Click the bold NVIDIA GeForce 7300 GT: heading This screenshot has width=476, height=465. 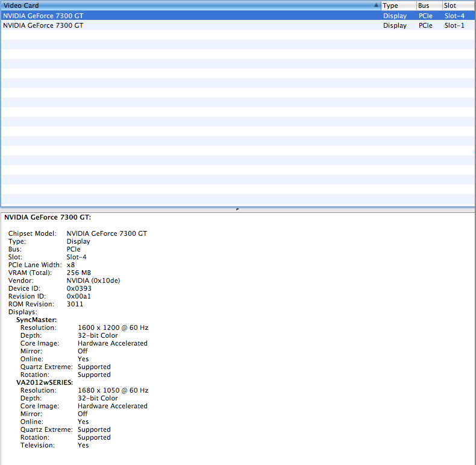click(48, 217)
